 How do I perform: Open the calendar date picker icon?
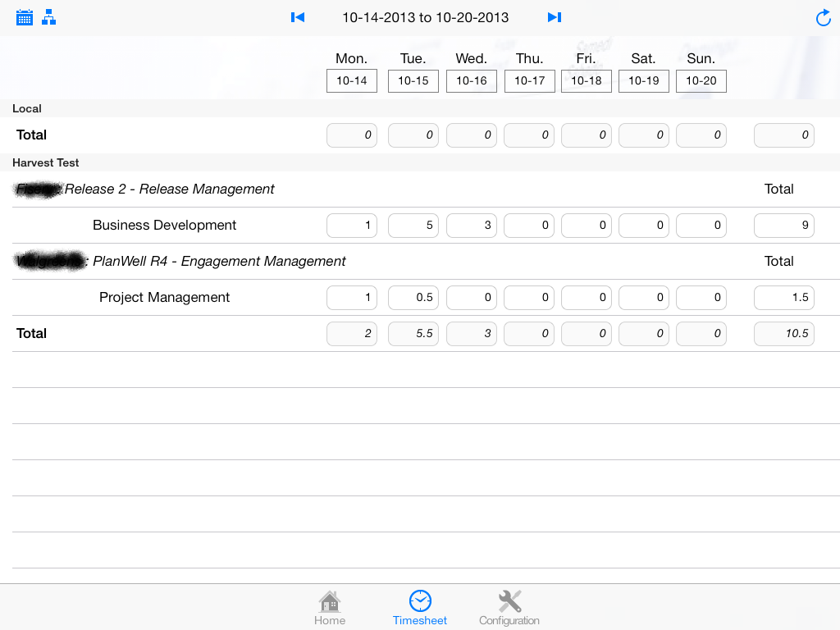tap(25, 17)
